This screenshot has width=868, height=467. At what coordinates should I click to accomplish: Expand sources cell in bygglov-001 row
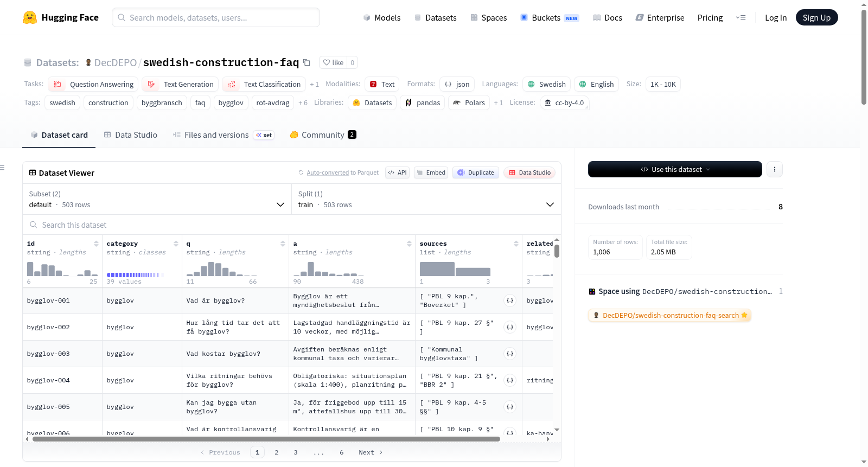[510, 300]
